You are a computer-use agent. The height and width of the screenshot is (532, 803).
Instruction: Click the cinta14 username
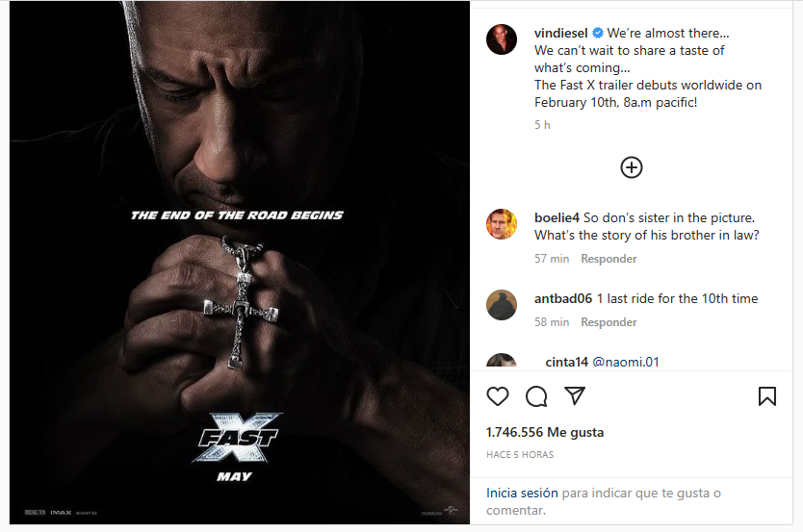pyautogui.click(x=566, y=363)
